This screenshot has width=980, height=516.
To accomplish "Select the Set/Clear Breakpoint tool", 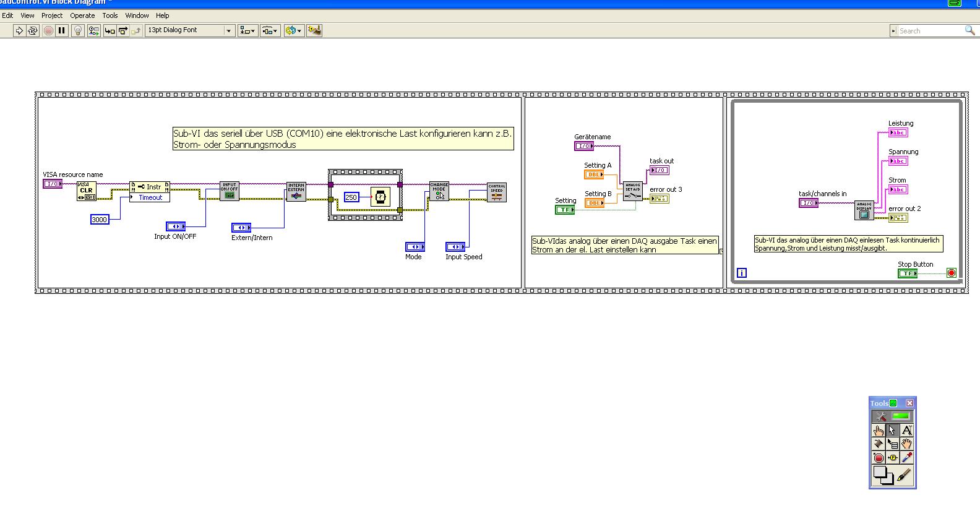I will tap(879, 457).
